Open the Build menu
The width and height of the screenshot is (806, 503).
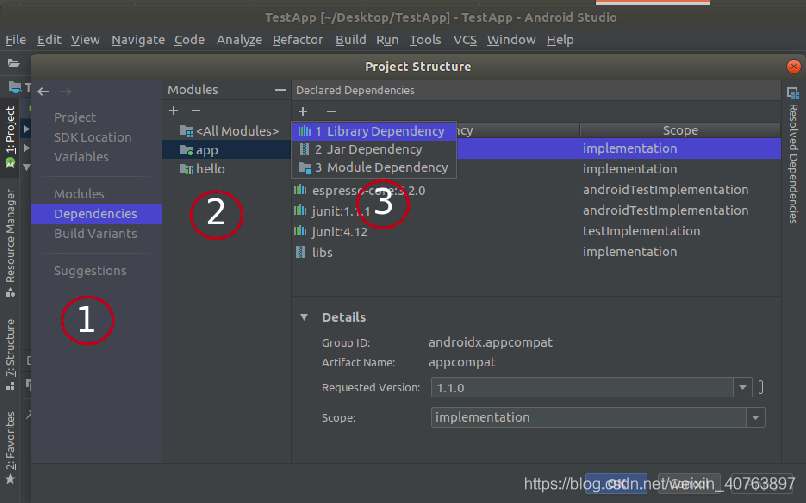pos(351,40)
